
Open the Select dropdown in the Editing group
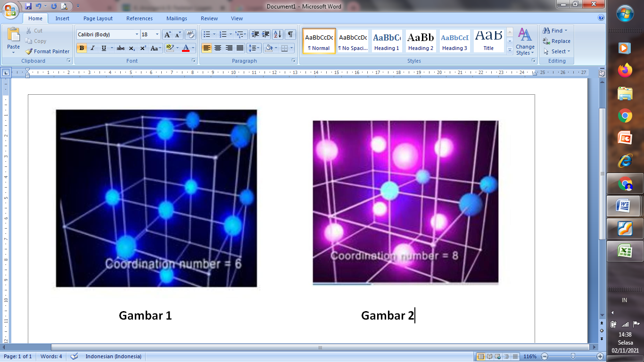(x=557, y=51)
